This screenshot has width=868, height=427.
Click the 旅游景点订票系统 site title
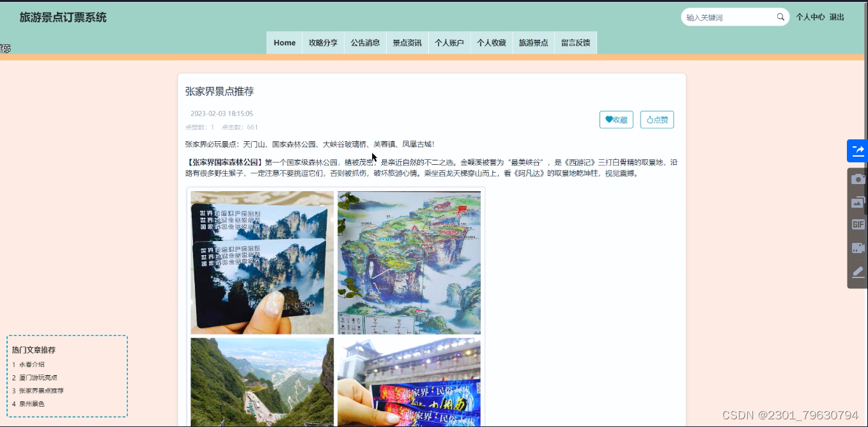[x=63, y=17]
